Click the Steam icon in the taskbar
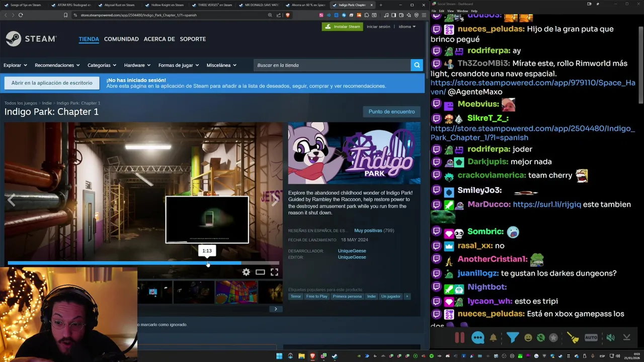The height and width of the screenshot is (362, 644). (x=335, y=356)
